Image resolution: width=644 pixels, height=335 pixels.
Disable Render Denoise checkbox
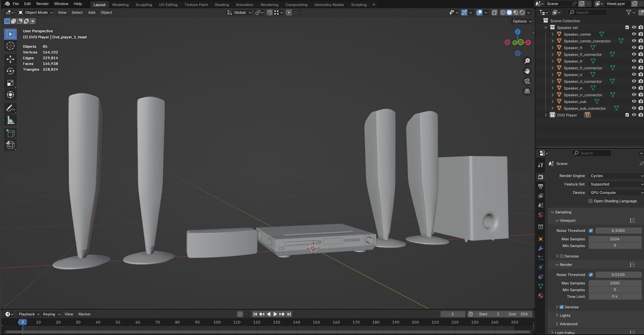(562, 307)
